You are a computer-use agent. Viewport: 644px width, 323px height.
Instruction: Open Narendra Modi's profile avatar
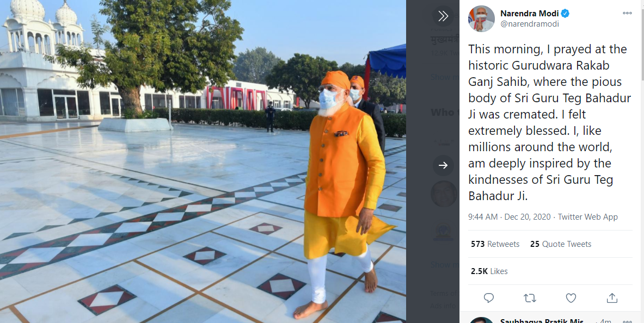pyautogui.click(x=481, y=18)
